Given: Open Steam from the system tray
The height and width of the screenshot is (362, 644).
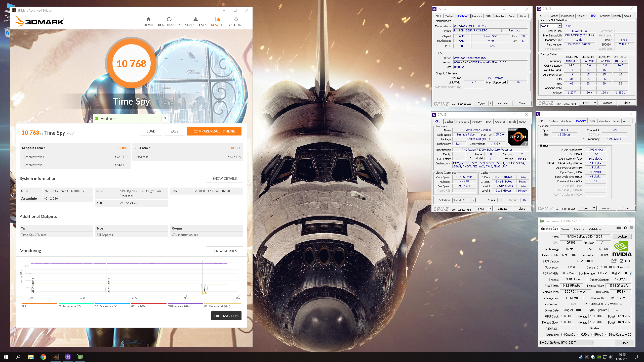Looking at the screenshot, I should (x=581, y=357).
